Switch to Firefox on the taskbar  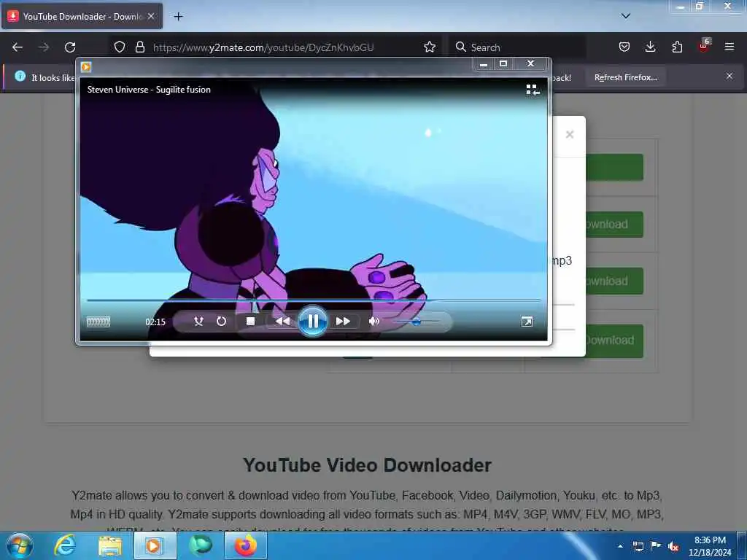tap(246, 545)
